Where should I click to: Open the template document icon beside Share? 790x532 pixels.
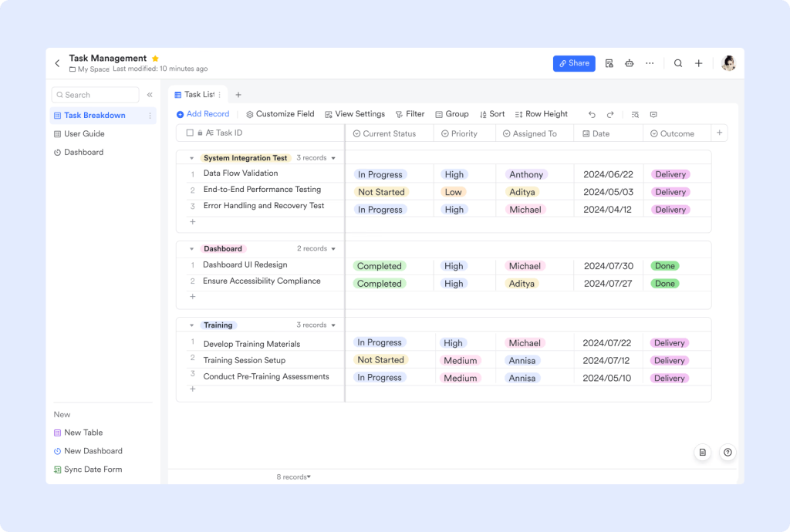coord(609,63)
